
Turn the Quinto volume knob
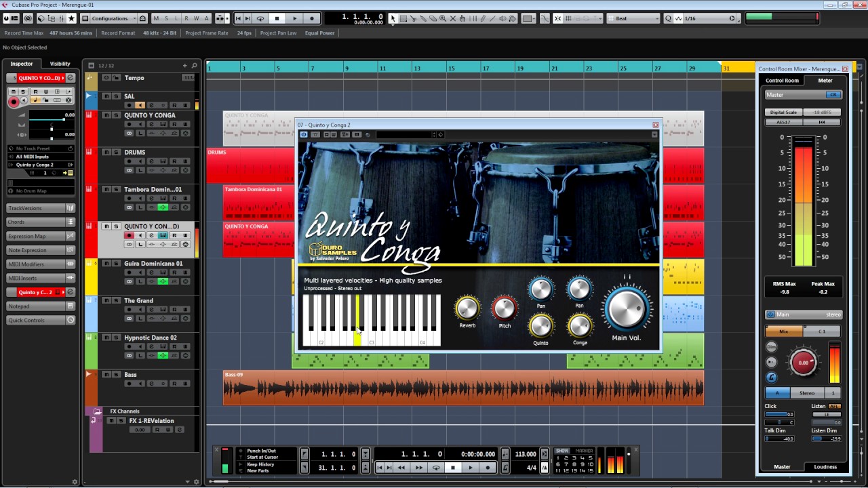click(x=540, y=327)
